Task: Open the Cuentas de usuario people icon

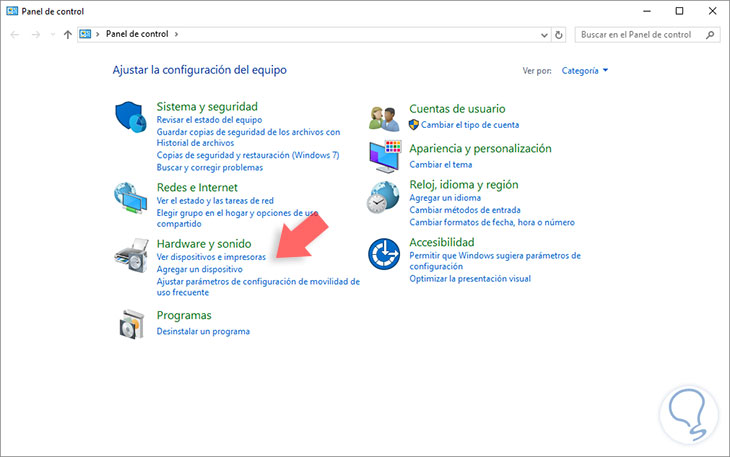Action: (x=384, y=118)
